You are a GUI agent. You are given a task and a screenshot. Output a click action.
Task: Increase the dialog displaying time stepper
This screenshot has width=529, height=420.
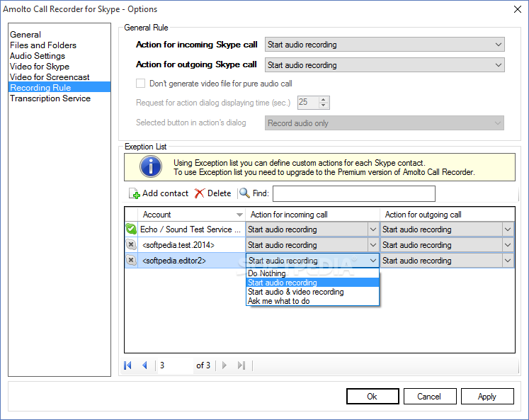(323, 100)
